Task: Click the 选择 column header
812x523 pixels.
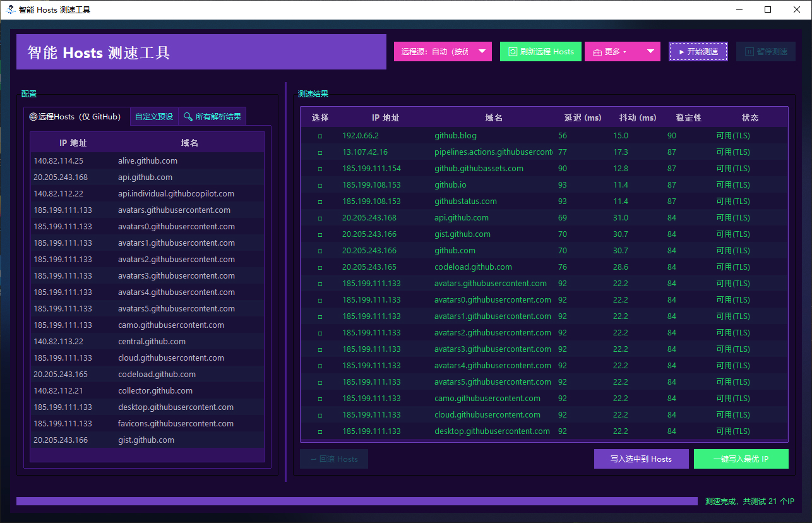Action: tap(320, 117)
